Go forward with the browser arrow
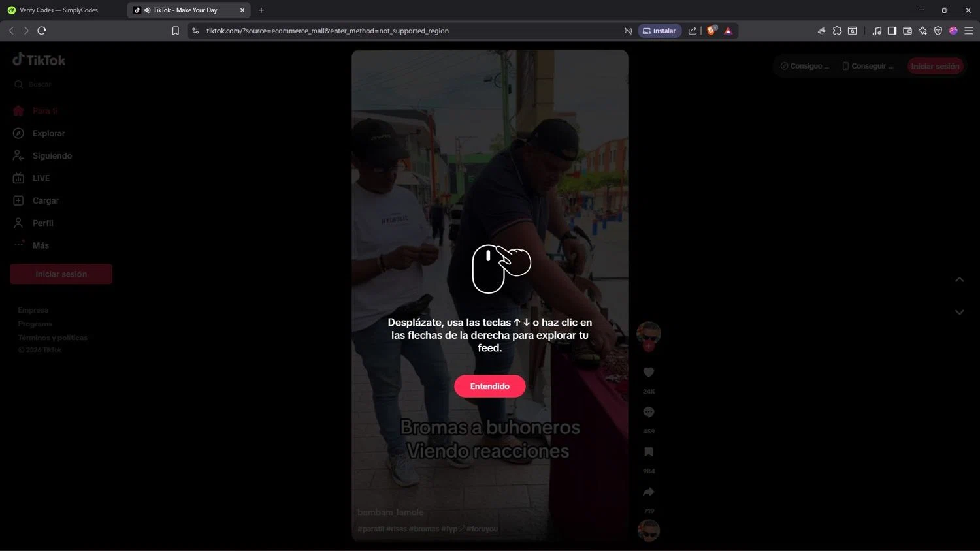Viewport: 980px width, 551px height. pyautogui.click(x=26, y=31)
